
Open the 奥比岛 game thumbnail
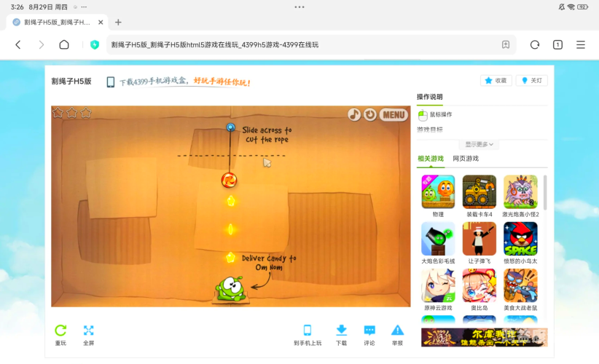pos(479,285)
